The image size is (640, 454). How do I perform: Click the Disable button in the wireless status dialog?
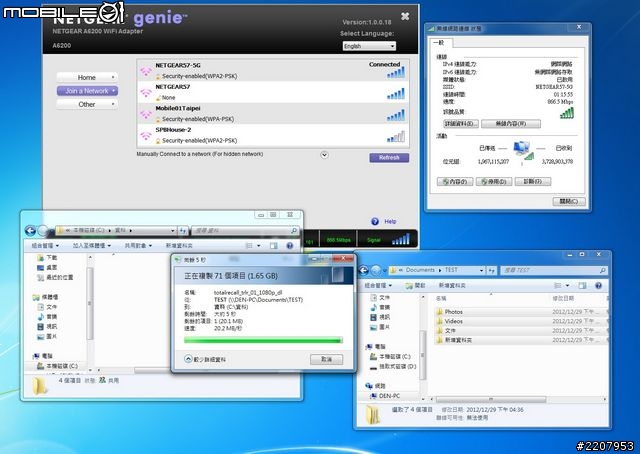(494, 182)
